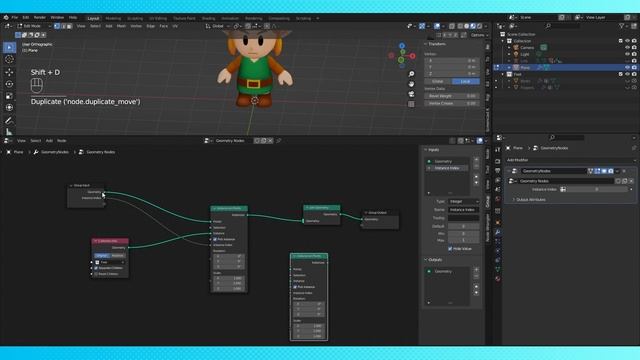Switch orthographic/perspective grid icon in viewport
This screenshot has width=640, height=360.
411,104
